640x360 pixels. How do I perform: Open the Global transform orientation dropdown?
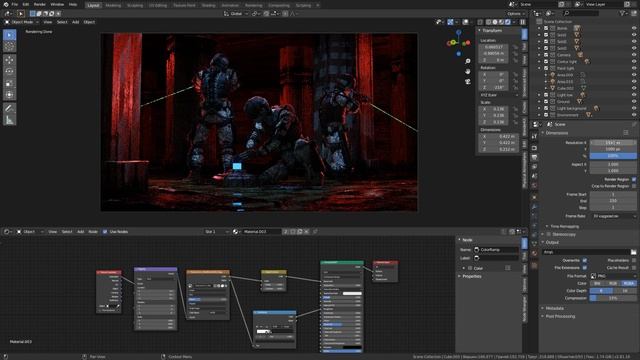(236, 13)
